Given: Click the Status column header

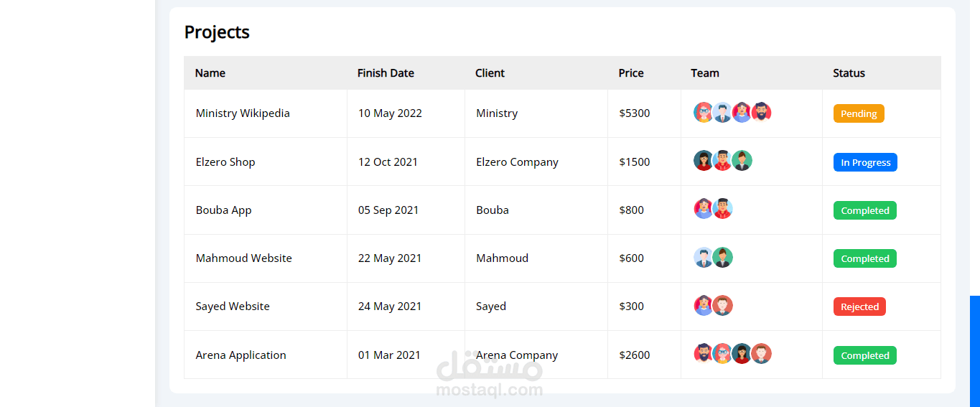Looking at the screenshot, I should (849, 73).
